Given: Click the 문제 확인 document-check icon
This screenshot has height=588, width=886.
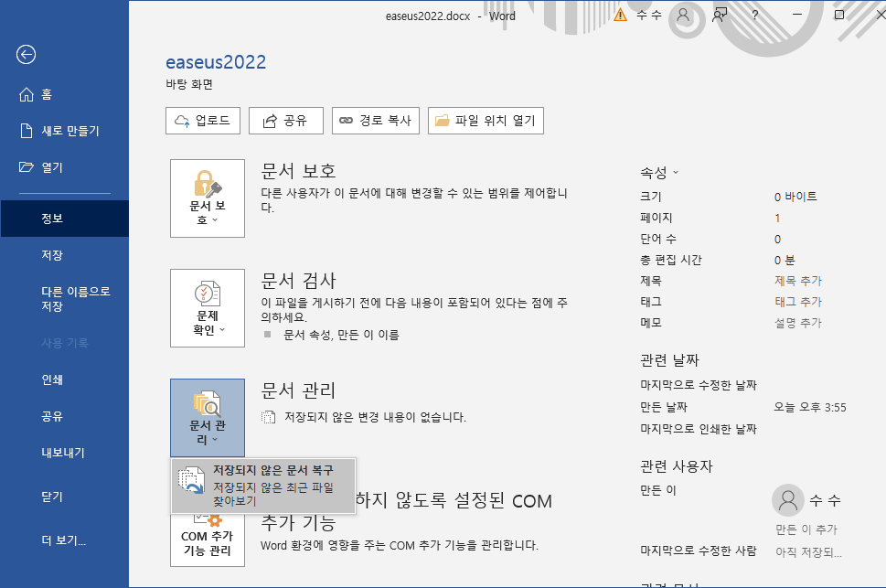Looking at the screenshot, I should (207, 293).
